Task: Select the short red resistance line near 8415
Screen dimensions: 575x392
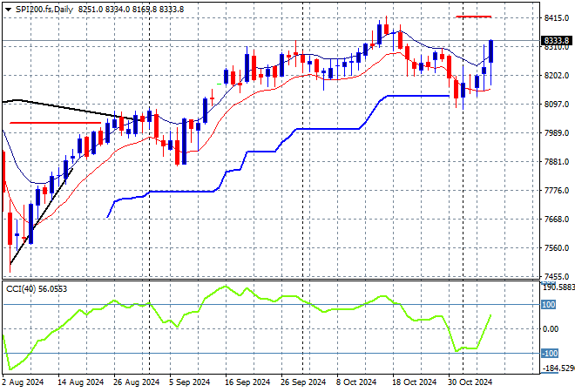Action: [x=473, y=17]
